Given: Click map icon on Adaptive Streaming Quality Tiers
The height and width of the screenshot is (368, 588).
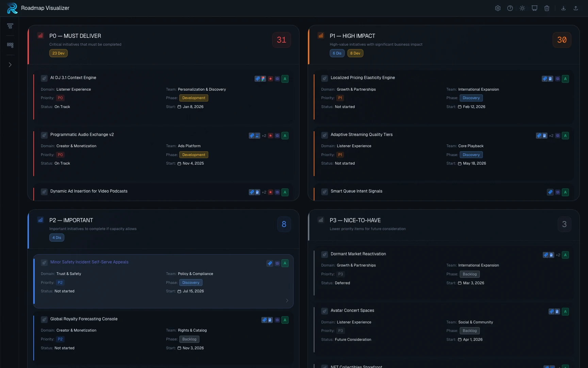Looking at the screenshot, I should tap(558, 136).
